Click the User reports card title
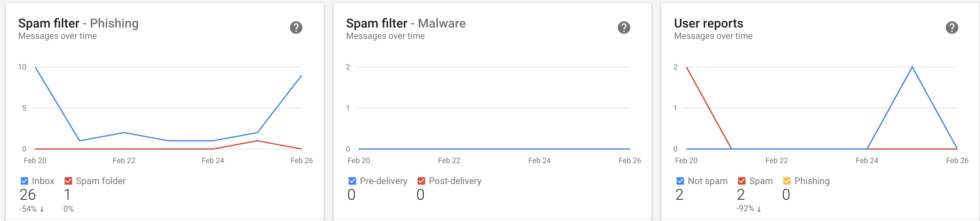The height and width of the screenshot is (221, 980). (708, 23)
